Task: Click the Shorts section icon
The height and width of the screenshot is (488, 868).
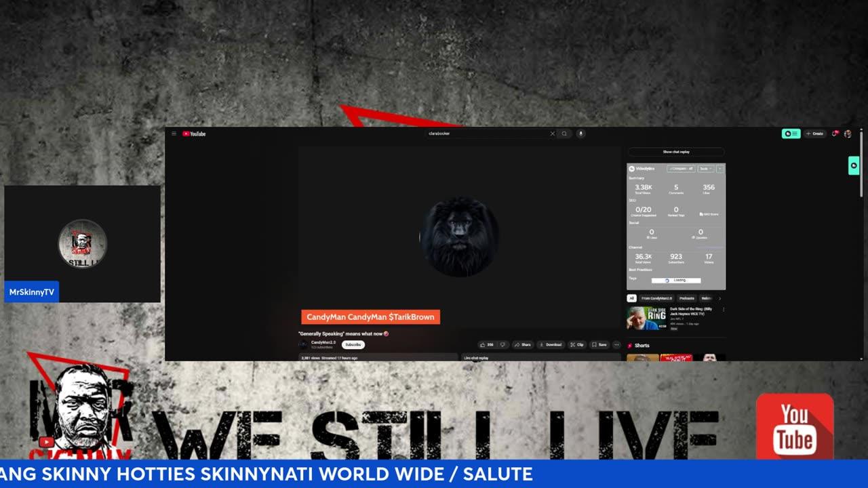Action: [x=630, y=346]
